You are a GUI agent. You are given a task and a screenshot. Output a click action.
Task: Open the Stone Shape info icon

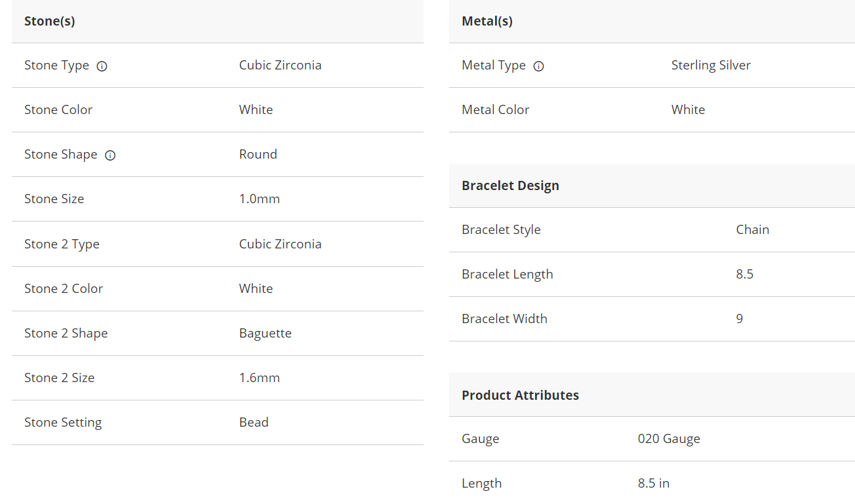point(110,155)
